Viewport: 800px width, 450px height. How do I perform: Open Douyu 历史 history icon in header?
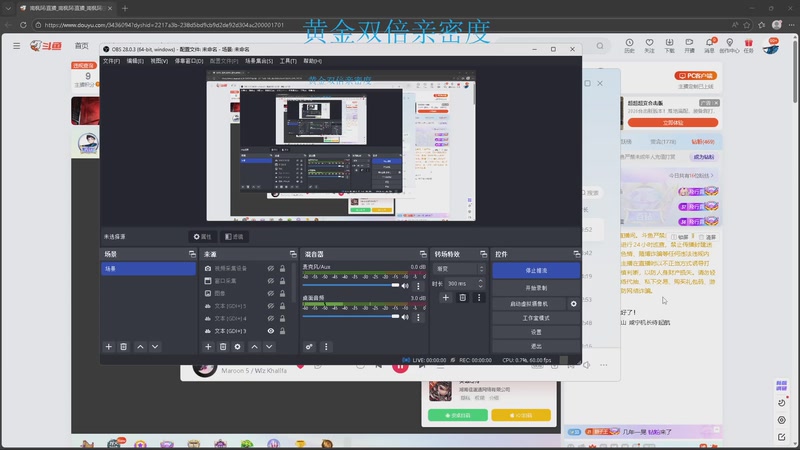[x=630, y=45]
